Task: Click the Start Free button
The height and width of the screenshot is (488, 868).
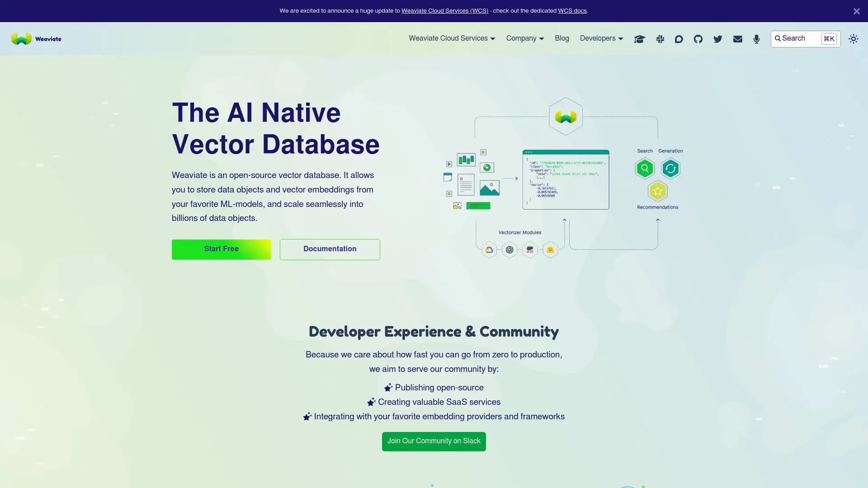Action: coord(221,249)
